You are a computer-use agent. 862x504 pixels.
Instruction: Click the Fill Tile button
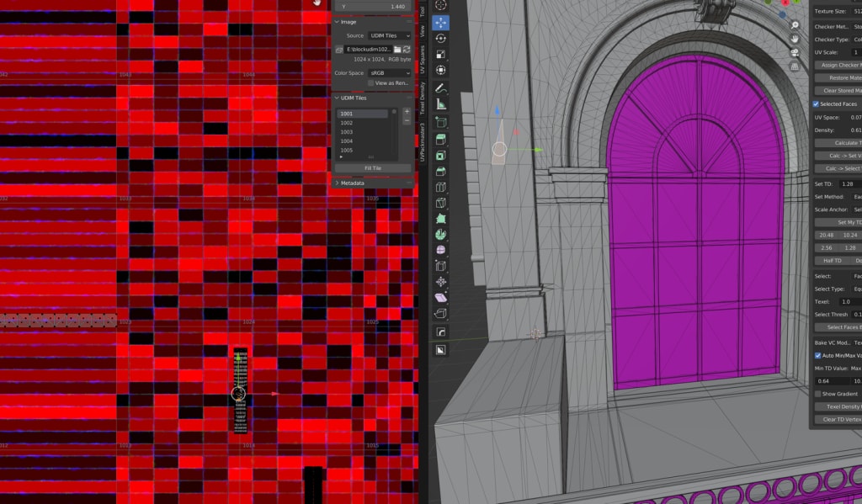pyautogui.click(x=373, y=168)
